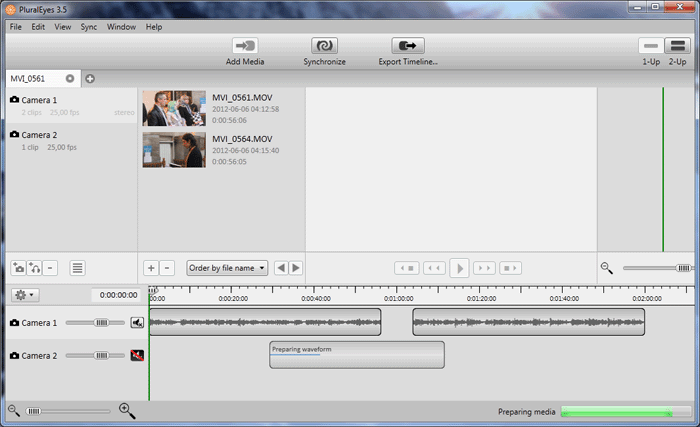This screenshot has height=427, width=700.
Task: Open the Order by file name dropdown
Action: pyautogui.click(x=227, y=268)
